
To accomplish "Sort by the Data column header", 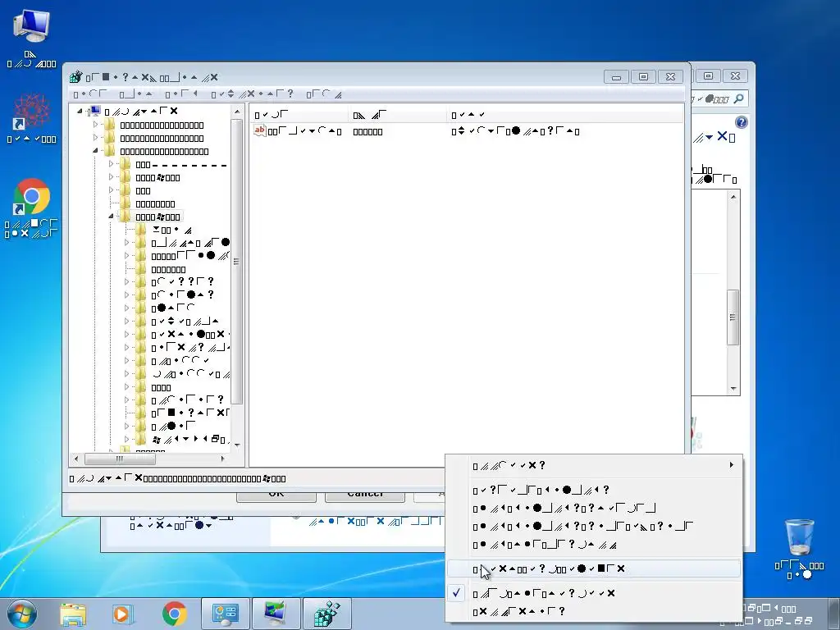I will pos(565,115).
